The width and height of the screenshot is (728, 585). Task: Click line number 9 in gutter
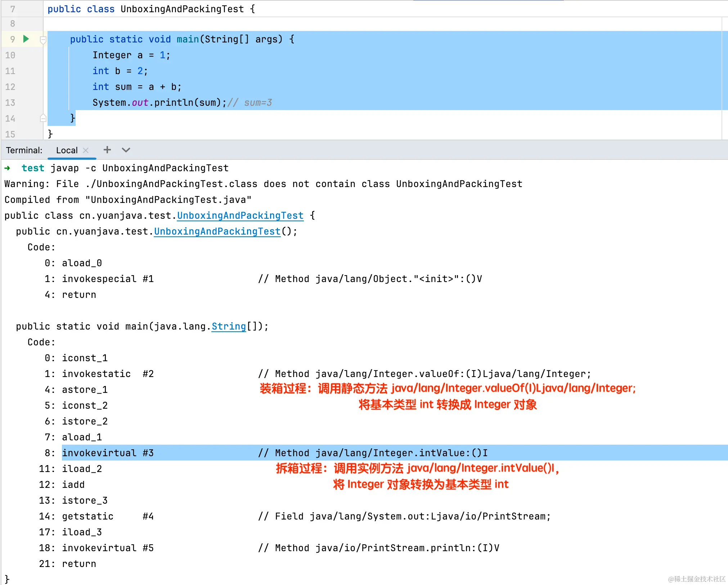12,39
